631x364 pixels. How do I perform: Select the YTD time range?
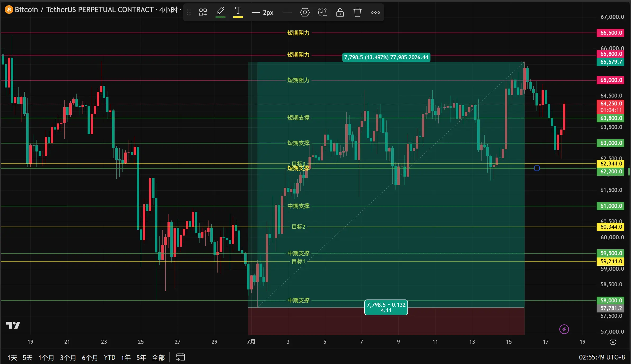(x=110, y=358)
